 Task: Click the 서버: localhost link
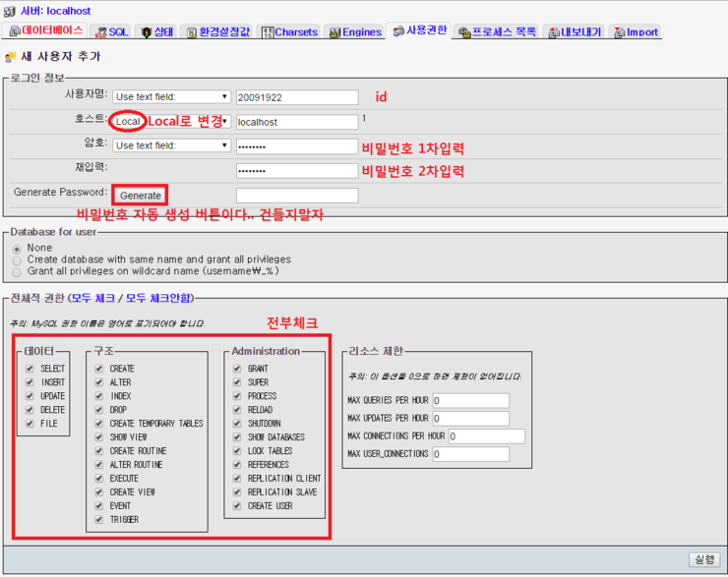[56, 11]
